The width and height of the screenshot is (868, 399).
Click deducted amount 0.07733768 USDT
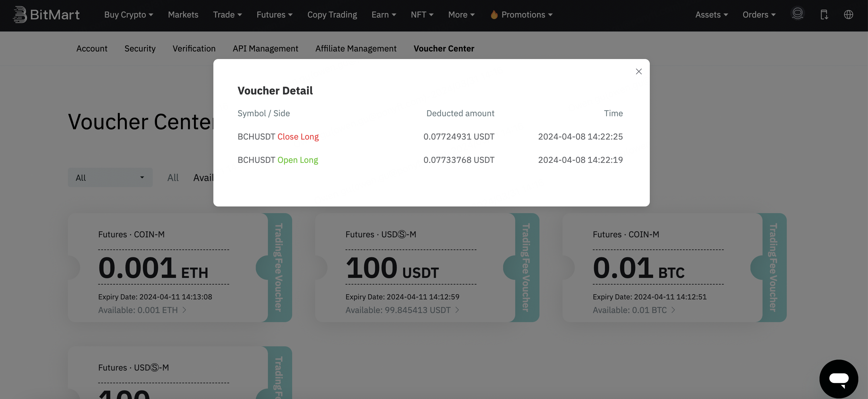(x=459, y=160)
